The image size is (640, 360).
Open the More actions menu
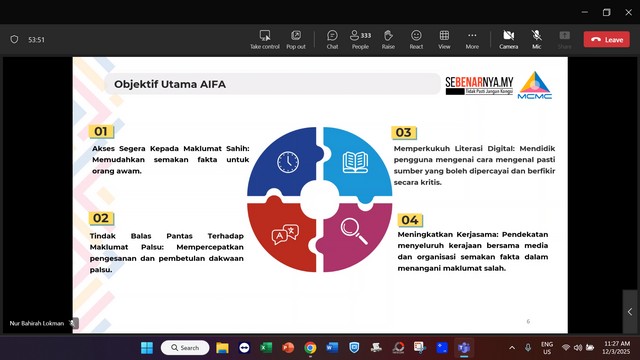coord(472,40)
